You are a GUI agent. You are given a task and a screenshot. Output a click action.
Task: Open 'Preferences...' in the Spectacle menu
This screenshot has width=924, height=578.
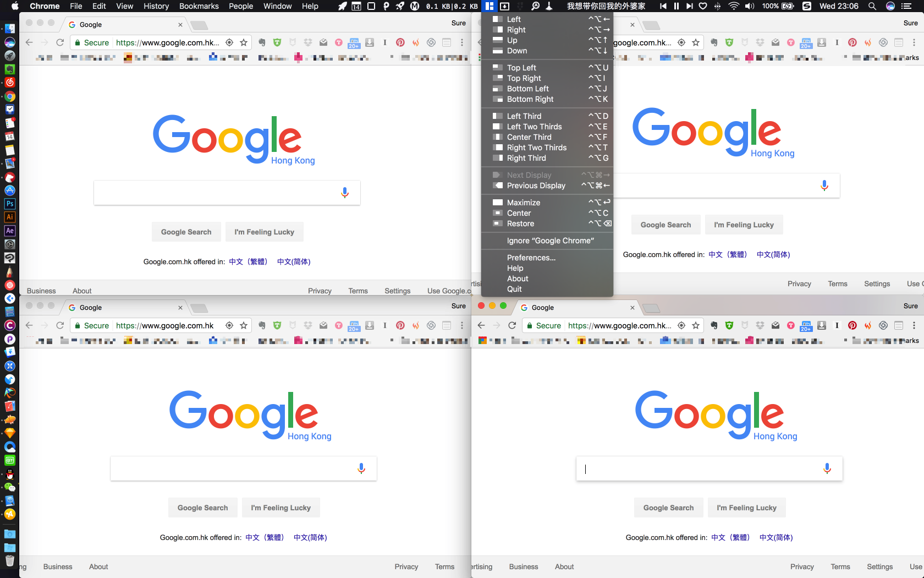click(x=547, y=258)
